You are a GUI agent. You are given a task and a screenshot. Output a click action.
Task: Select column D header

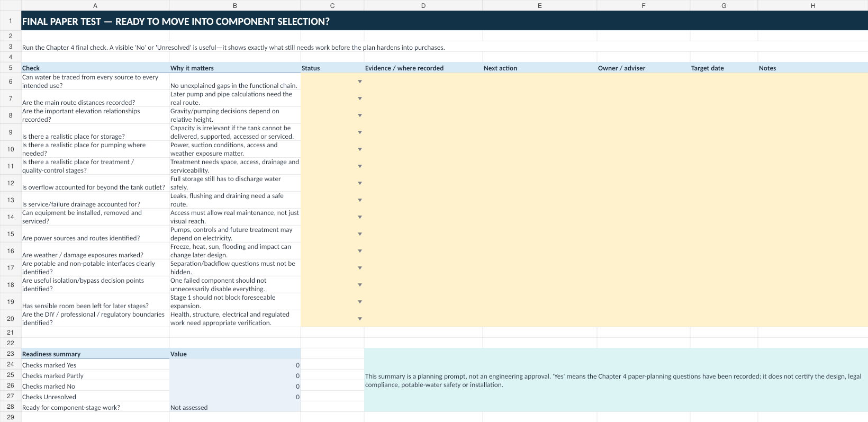coord(423,5)
